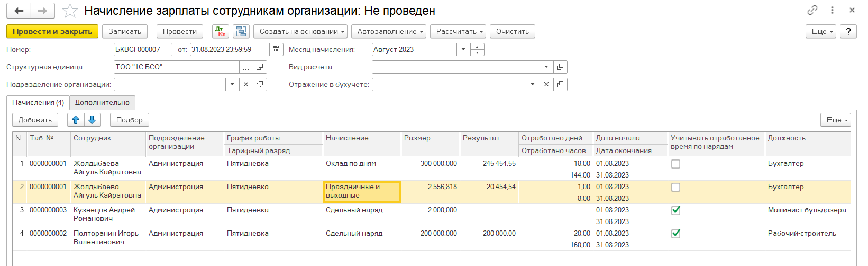Open top toolbar Еще menu
This screenshot has height=266, width=868.
(821, 32)
